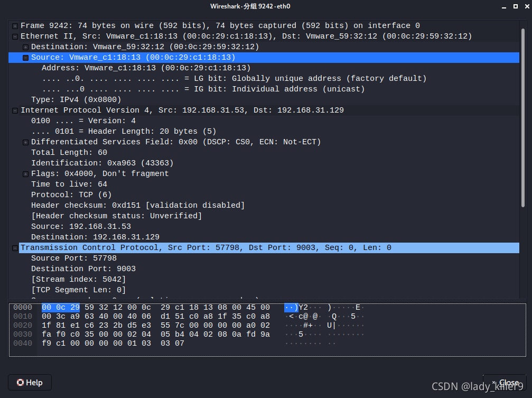
Task: Click hex offset 0020 row label
Action: click(x=23, y=326)
